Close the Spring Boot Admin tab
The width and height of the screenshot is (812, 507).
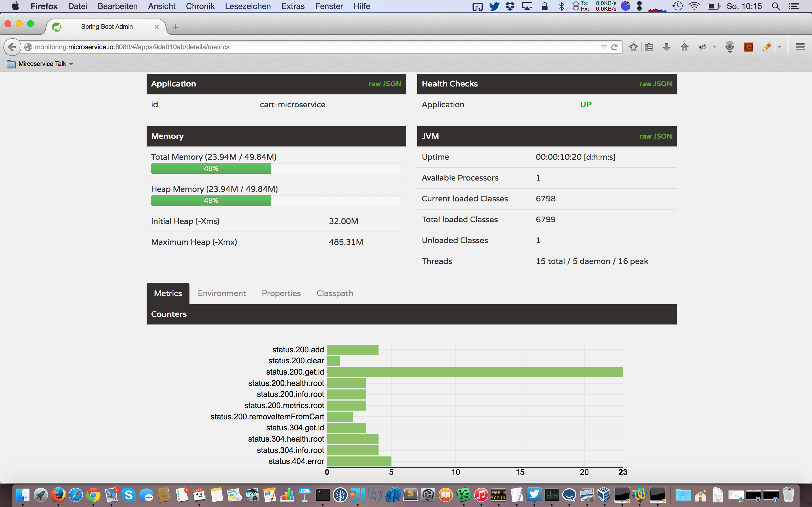pyautogui.click(x=156, y=27)
